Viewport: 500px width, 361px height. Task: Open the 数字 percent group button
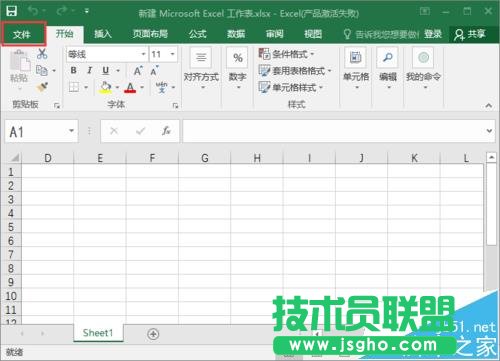click(x=237, y=69)
